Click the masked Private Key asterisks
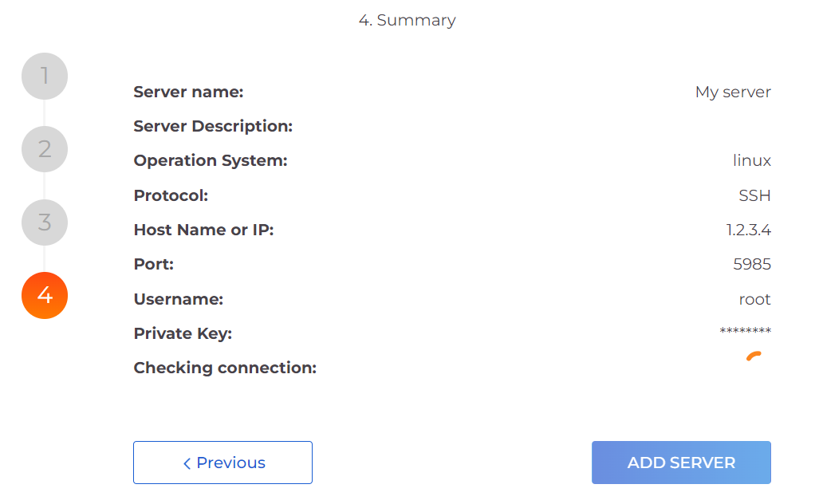The image size is (819, 504). pos(745,332)
